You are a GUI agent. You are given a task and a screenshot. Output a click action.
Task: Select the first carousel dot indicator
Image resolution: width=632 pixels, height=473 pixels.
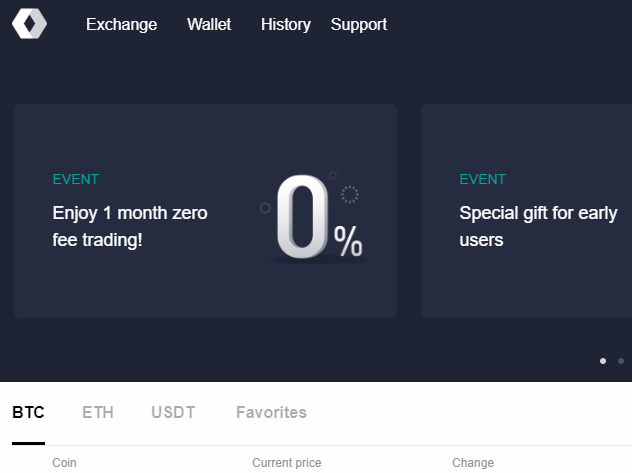pyautogui.click(x=603, y=361)
